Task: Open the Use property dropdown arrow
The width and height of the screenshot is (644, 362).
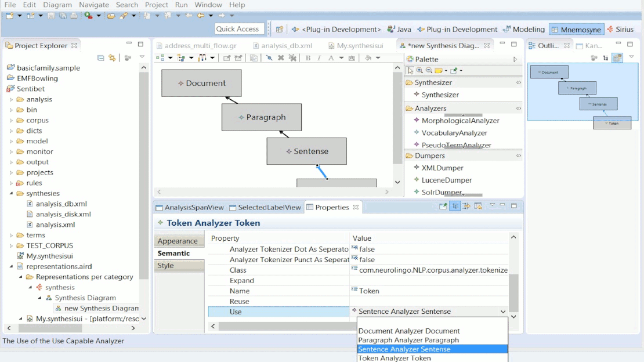Action: click(502, 312)
